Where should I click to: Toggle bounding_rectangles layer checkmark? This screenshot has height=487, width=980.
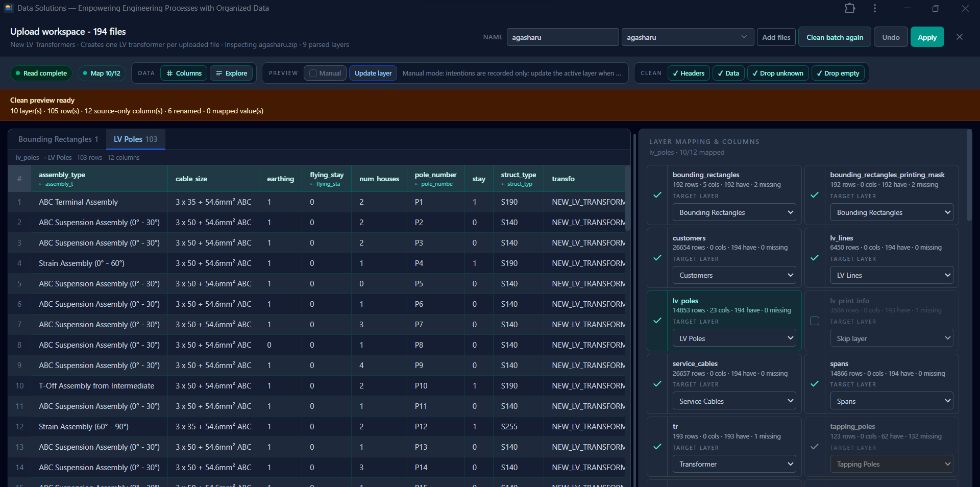pos(657,195)
